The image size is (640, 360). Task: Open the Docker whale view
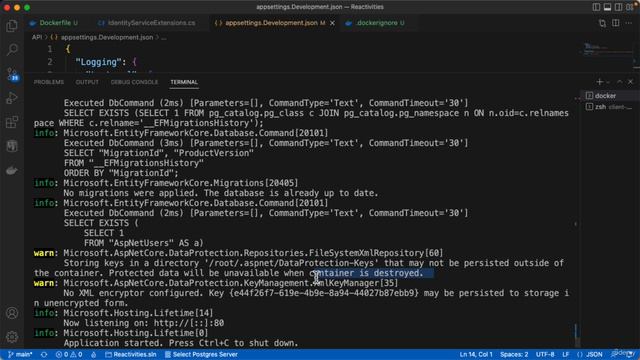click(x=12, y=170)
